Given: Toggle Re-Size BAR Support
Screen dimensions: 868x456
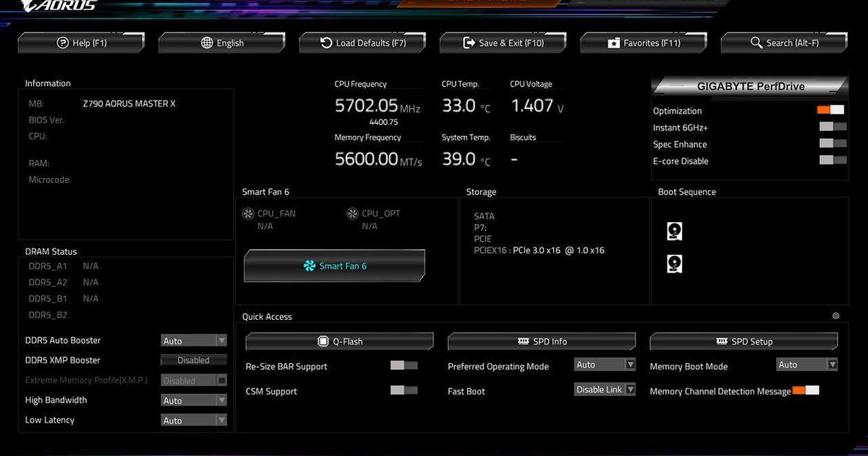Looking at the screenshot, I should 404,366.
